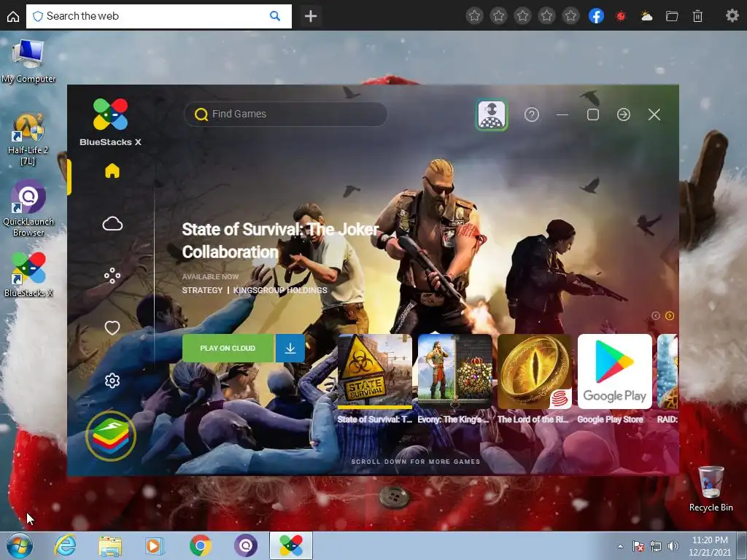
Task: Click the red ladybug icon
Action: coord(621,16)
